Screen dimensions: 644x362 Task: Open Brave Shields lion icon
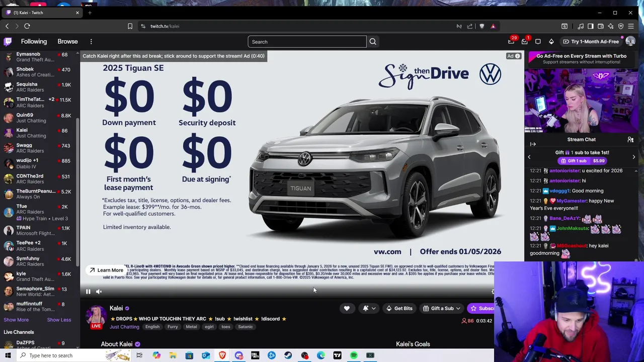pos(482,26)
